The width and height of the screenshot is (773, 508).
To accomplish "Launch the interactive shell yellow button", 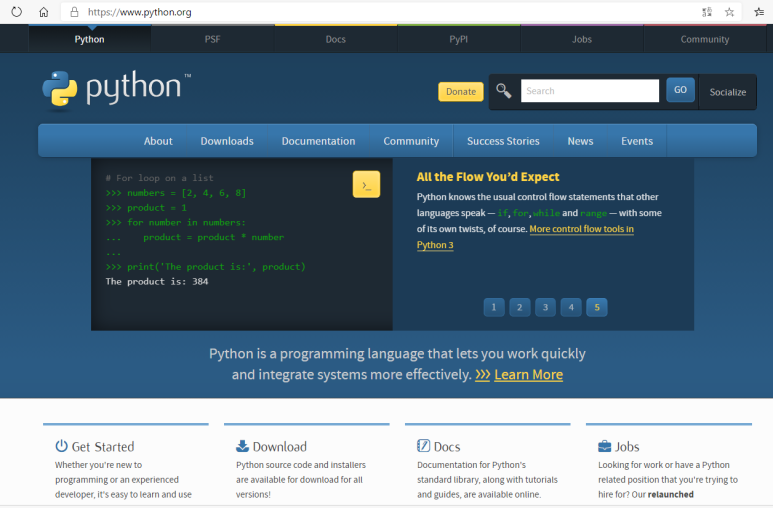I will [x=366, y=184].
